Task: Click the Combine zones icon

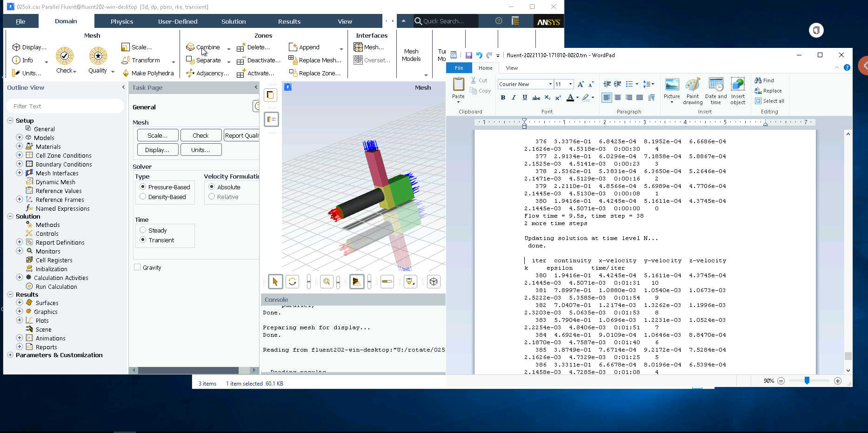Action: [x=190, y=47]
